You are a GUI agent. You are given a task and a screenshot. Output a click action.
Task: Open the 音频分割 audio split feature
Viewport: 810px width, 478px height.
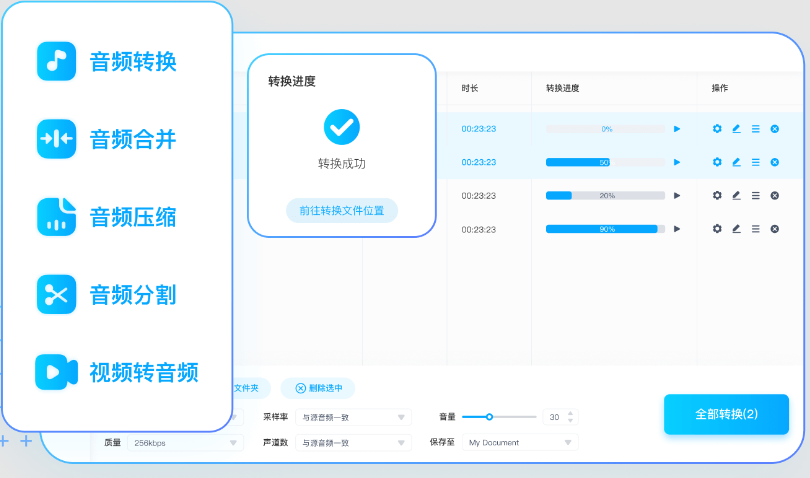click(x=107, y=295)
